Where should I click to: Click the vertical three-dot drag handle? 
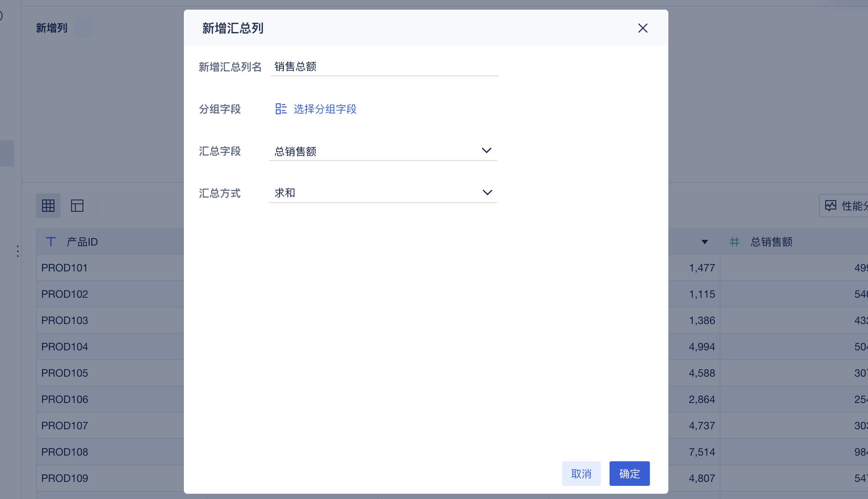tap(18, 251)
